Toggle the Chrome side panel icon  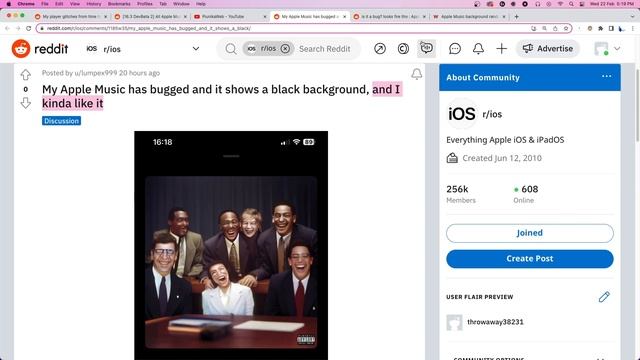pyautogui.click(x=611, y=28)
